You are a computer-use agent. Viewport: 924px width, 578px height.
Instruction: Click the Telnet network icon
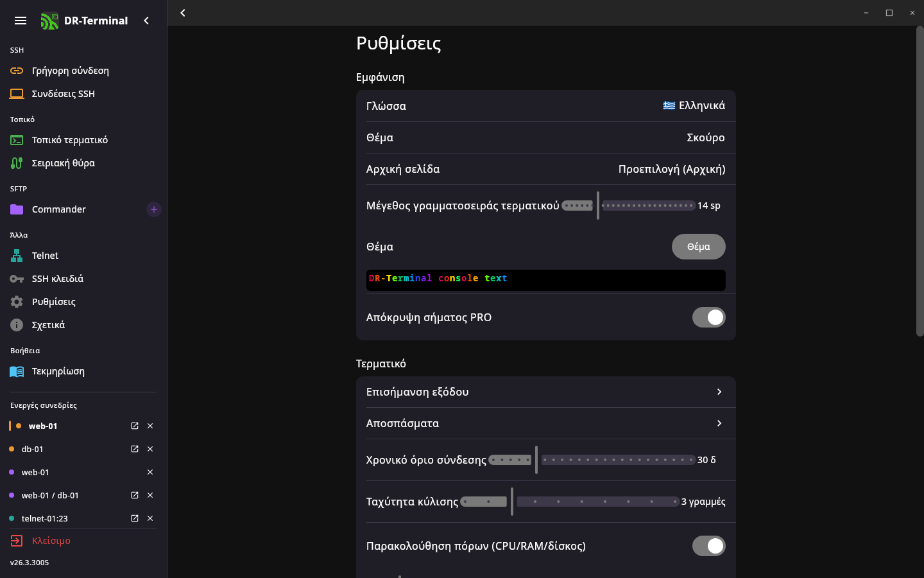17,256
